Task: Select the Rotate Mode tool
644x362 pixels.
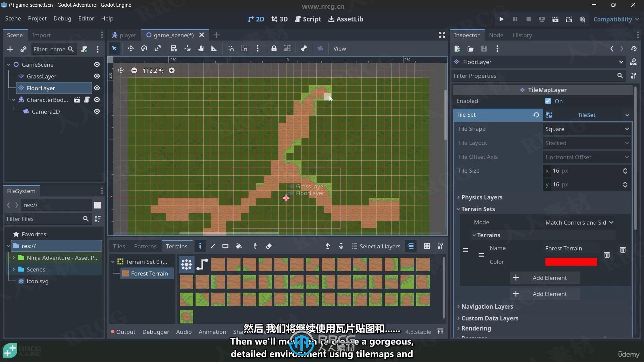Action: [144, 49]
